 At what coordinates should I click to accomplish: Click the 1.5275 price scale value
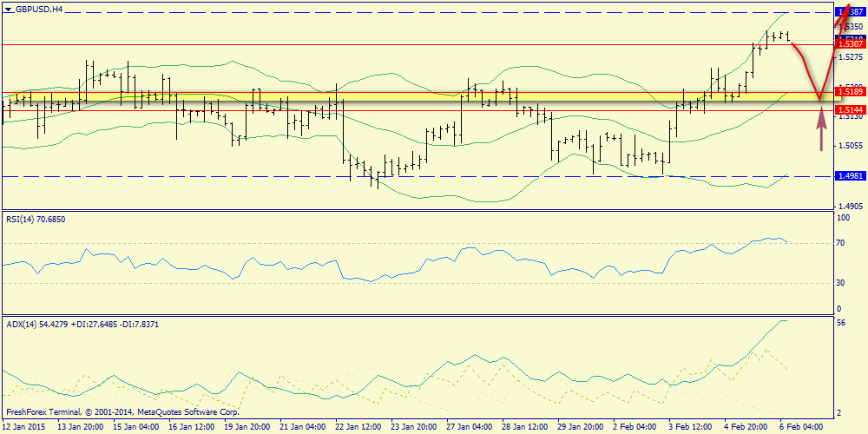coord(849,57)
